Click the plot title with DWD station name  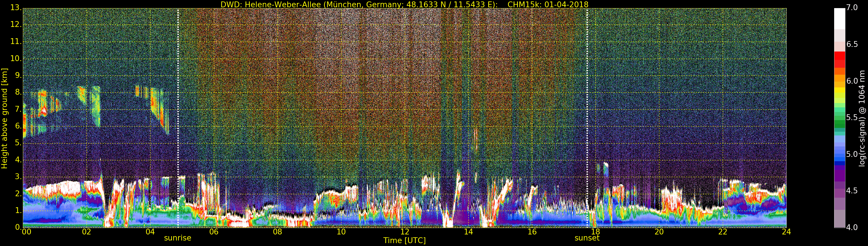click(x=404, y=4)
